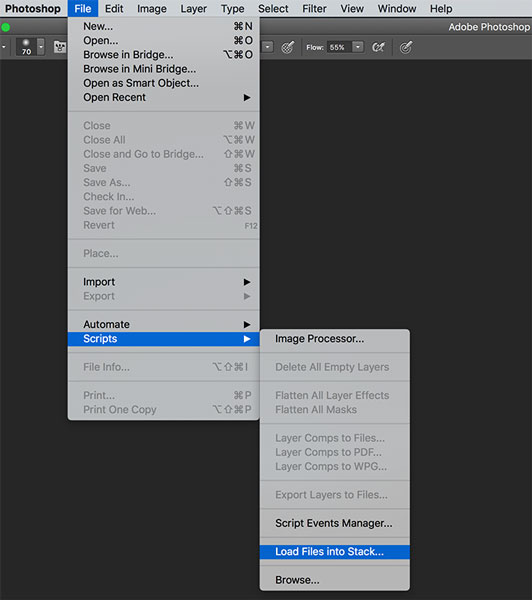Open the Image menu
This screenshot has height=600, width=532.
point(152,8)
